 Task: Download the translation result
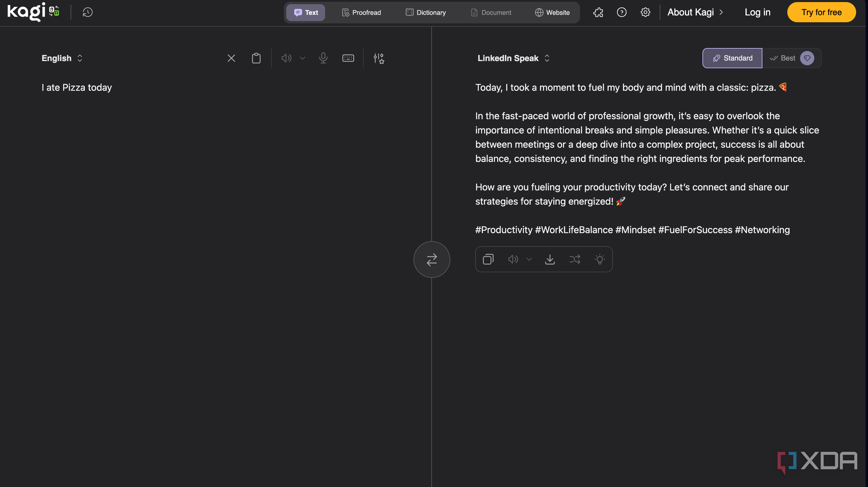coord(550,259)
